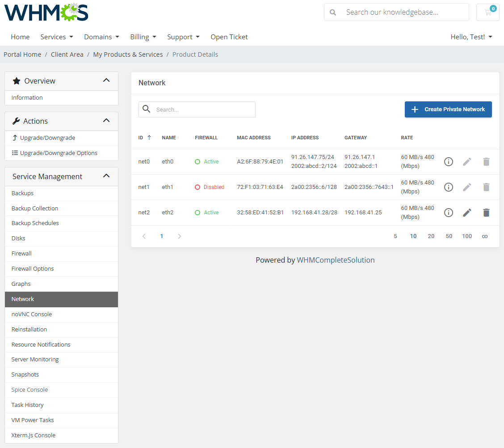
Task: Open the Billing dropdown menu
Action: click(143, 37)
